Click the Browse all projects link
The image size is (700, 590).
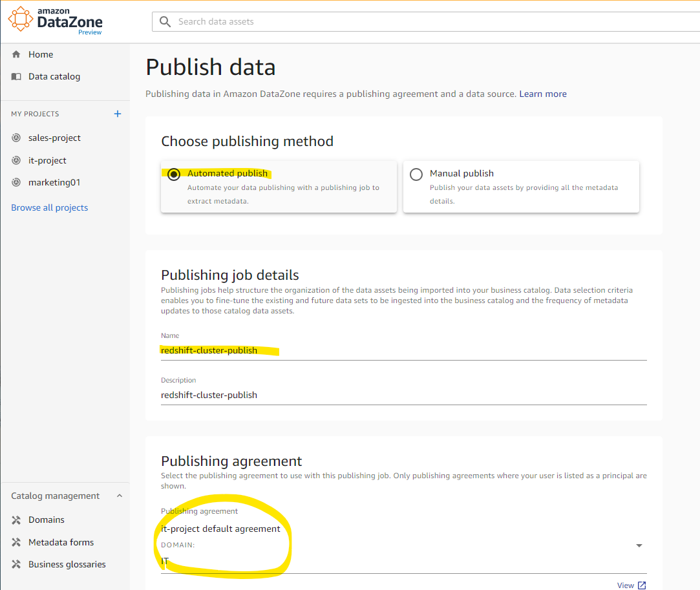point(50,207)
